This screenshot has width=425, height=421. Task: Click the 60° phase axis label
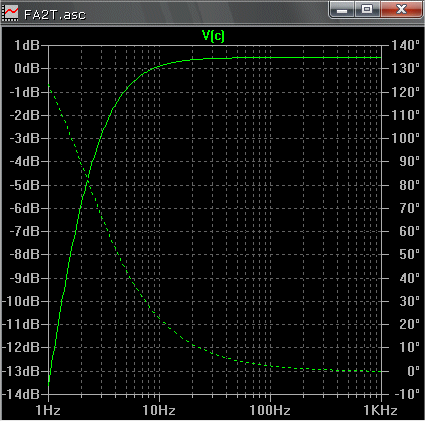pyautogui.click(x=410, y=231)
